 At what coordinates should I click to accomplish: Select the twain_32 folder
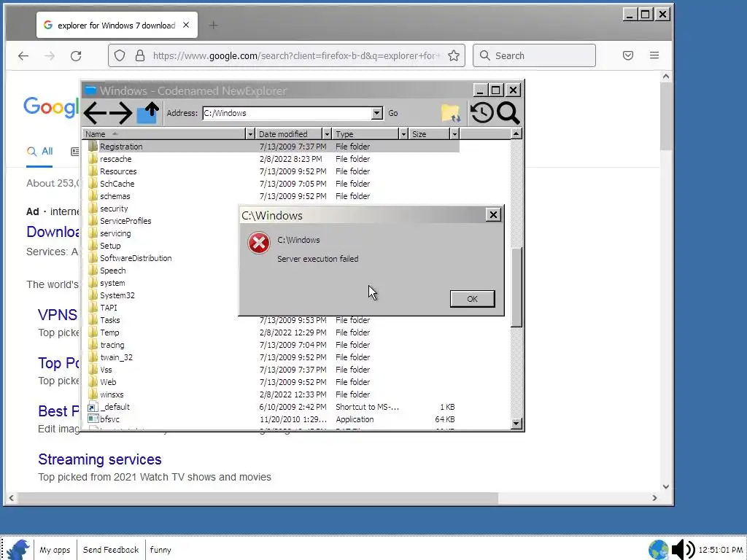point(116,357)
